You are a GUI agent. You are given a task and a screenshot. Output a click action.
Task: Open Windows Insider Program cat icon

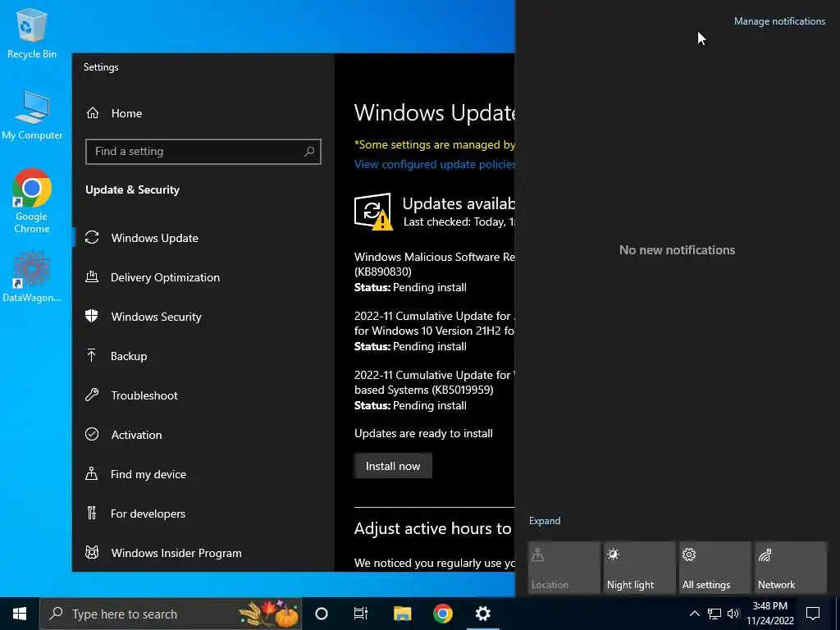(92, 552)
